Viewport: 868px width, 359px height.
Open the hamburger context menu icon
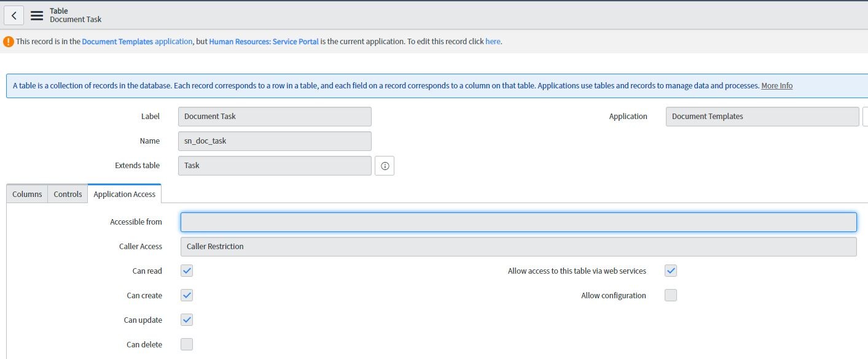[x=37, y=15]
